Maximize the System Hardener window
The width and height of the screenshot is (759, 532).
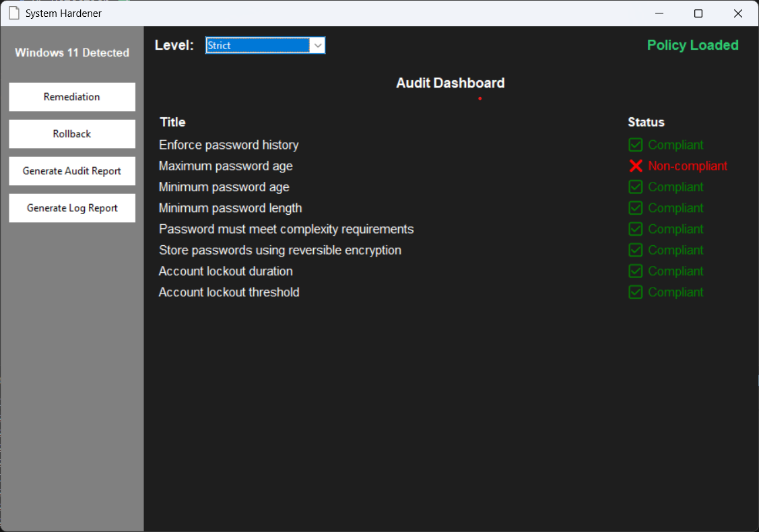coord(698,13)
